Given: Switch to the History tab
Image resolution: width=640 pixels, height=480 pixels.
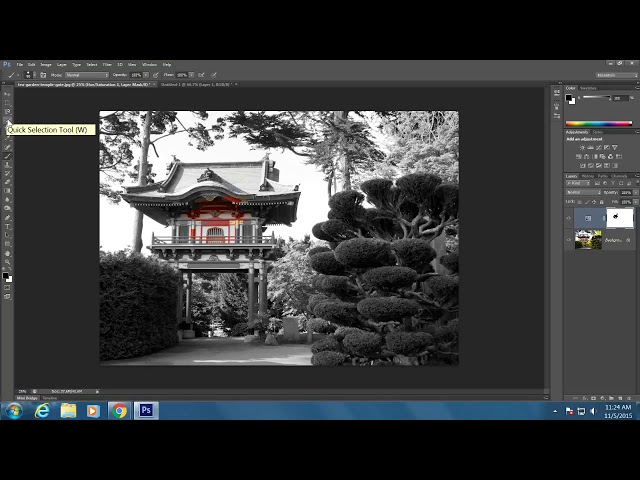Looking at the screenshot, I should tap(588, 176).
